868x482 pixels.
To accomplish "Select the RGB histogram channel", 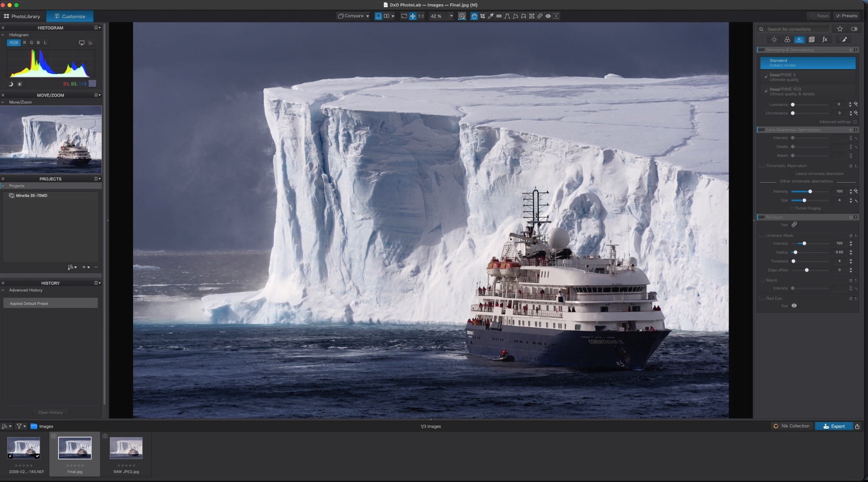I will (x=14, y=43).
